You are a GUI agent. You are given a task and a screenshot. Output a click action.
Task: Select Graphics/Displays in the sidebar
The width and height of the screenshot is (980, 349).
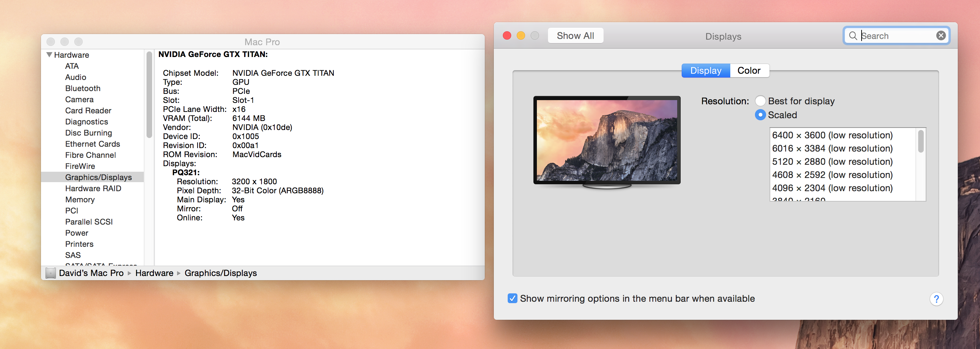tap(92, 177)
